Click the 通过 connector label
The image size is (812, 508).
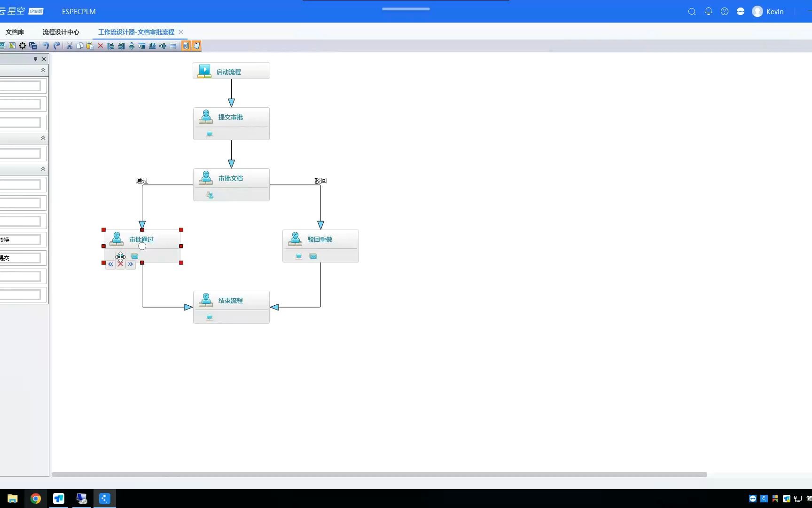point(142,181)
